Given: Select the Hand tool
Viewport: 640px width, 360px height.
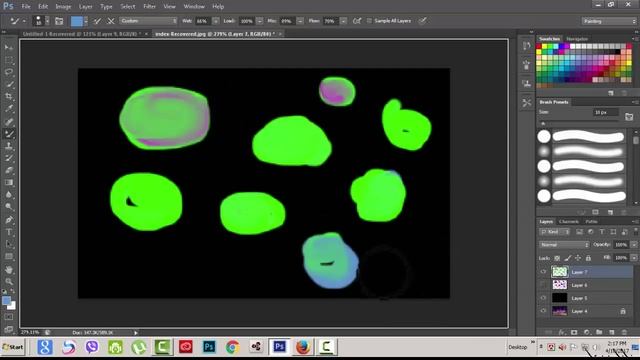Looking at the screenshot, I should tap(9, 269).
